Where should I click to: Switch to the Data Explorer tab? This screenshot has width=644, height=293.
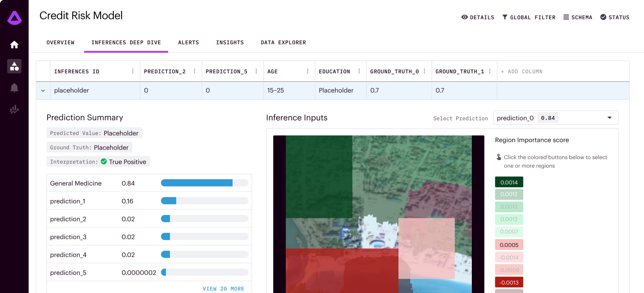283,42
